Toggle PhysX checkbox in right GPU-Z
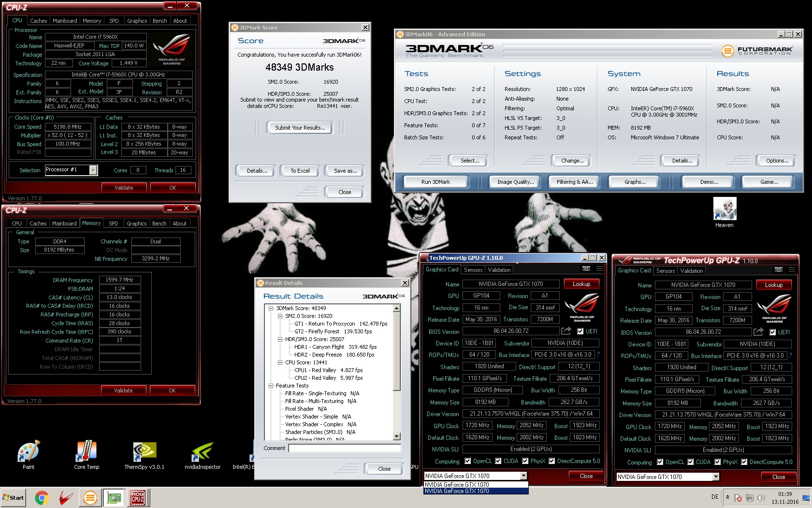Screen dimensions: 812x508 click(x=717, y=462)
